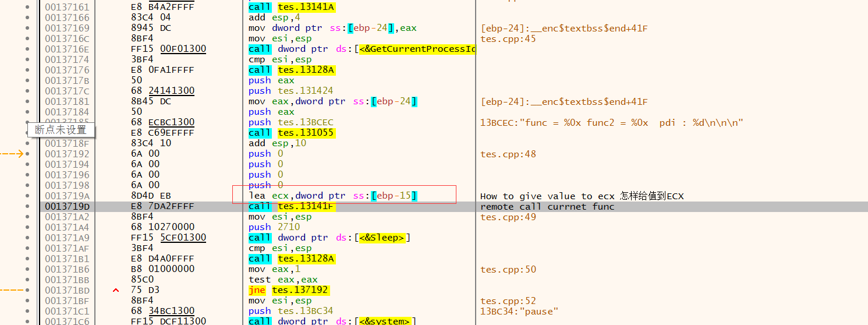Select the GetCurrentProcessId call instruction

(x=362, y=49)
